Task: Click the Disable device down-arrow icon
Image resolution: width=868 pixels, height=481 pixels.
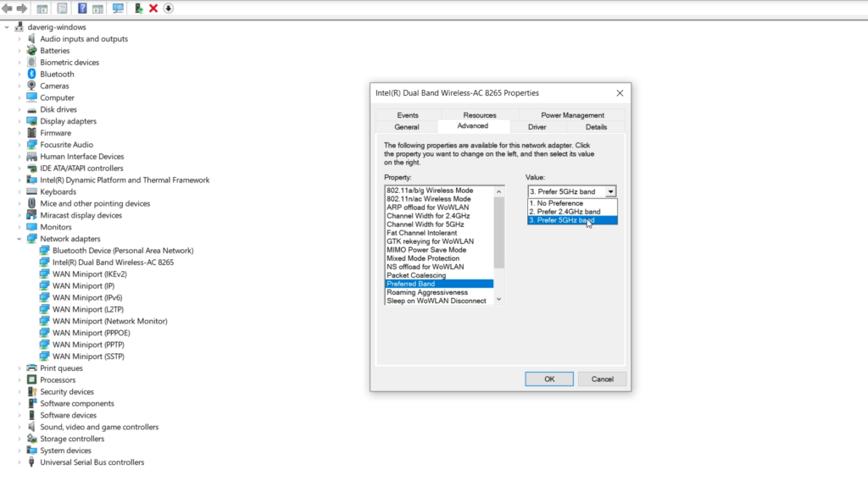Action: tap(169, 8)
